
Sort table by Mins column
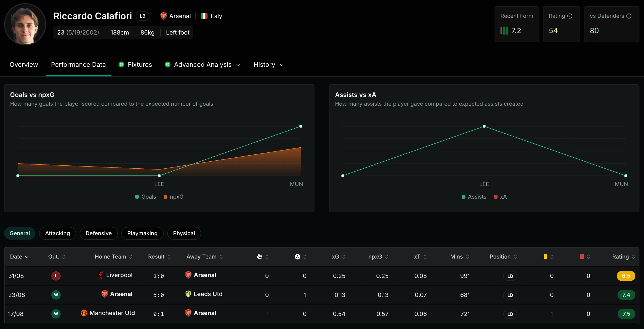click(460, 257)
